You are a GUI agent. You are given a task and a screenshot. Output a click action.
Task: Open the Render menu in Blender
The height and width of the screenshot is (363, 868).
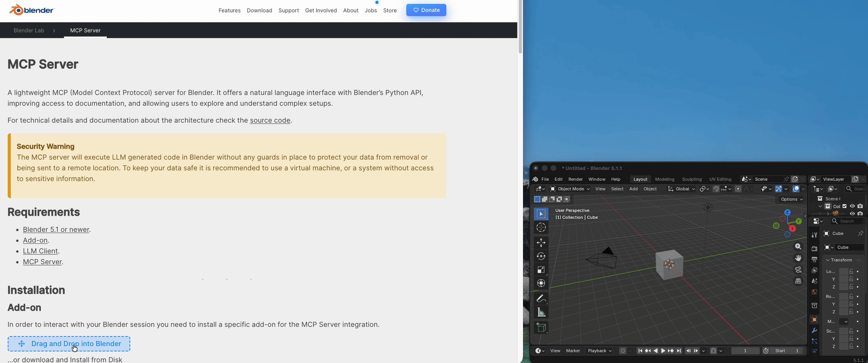click(x=575, y=179)
